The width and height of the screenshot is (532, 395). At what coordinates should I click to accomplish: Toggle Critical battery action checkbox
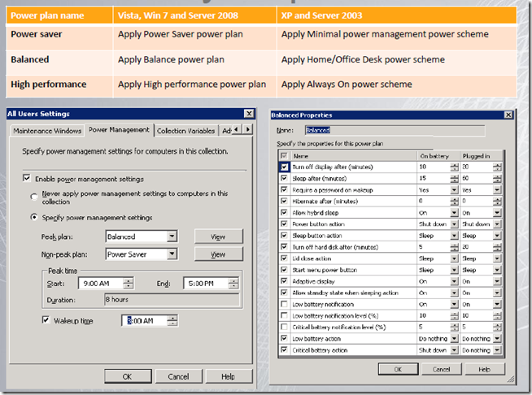(284, 349)
